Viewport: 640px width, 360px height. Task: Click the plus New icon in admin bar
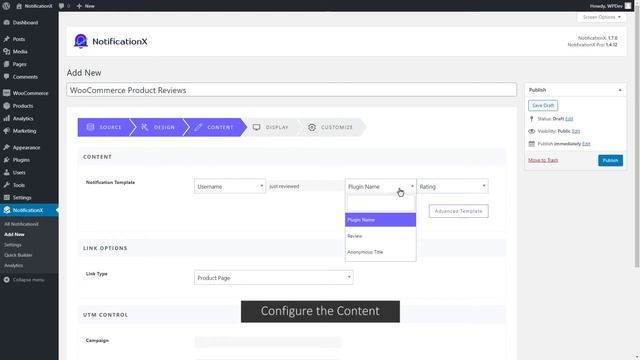(79, 6)
